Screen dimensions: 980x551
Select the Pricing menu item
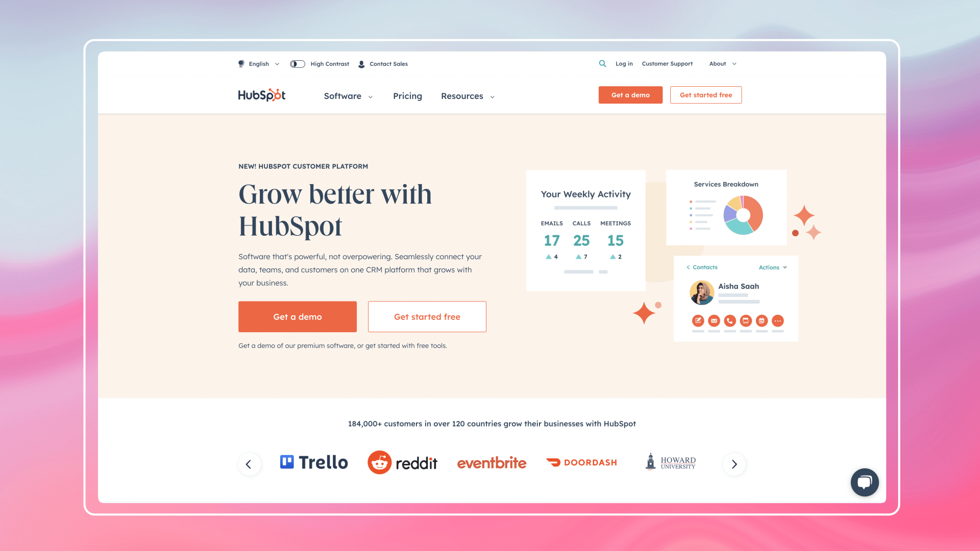coord(407,95)
